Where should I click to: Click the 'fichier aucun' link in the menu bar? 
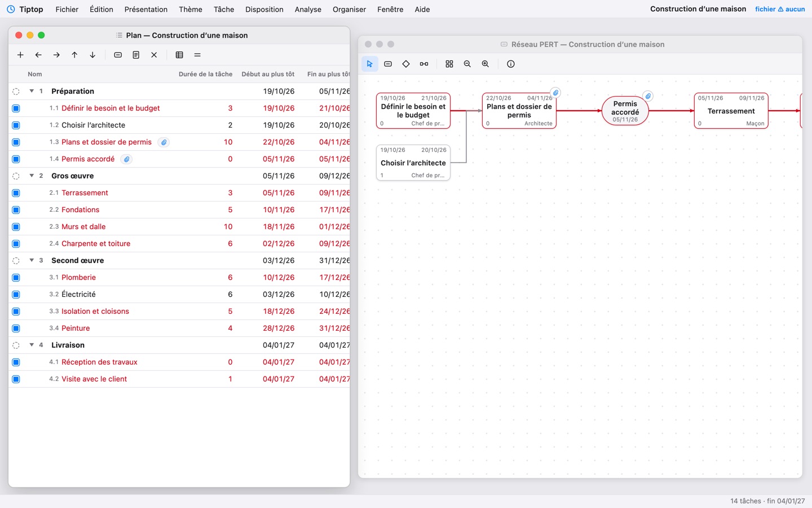coord(780,9)
